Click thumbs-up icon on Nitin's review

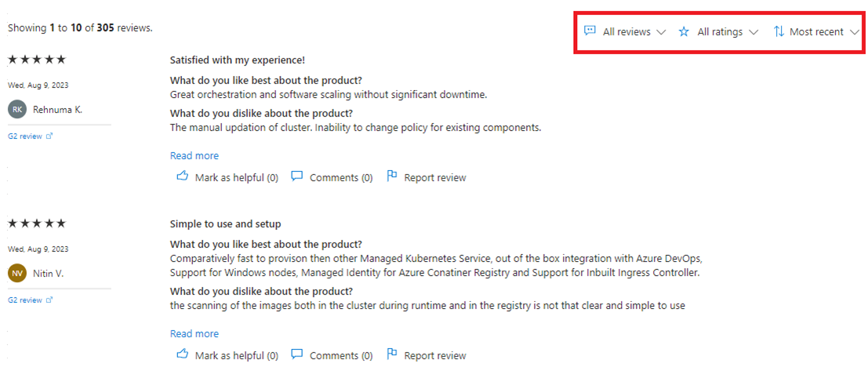point(183,354)
